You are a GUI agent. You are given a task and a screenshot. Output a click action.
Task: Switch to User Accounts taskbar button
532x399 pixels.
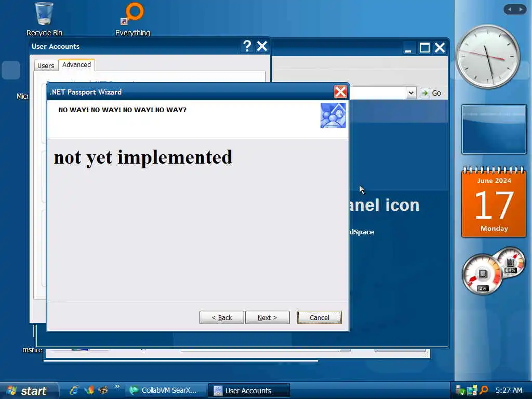click(248, 391)
